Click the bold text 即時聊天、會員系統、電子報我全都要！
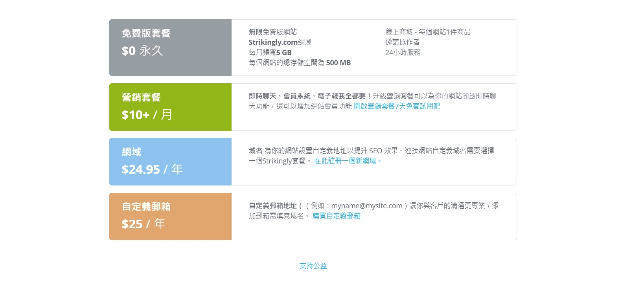644x290 pixels. [310, 96]
